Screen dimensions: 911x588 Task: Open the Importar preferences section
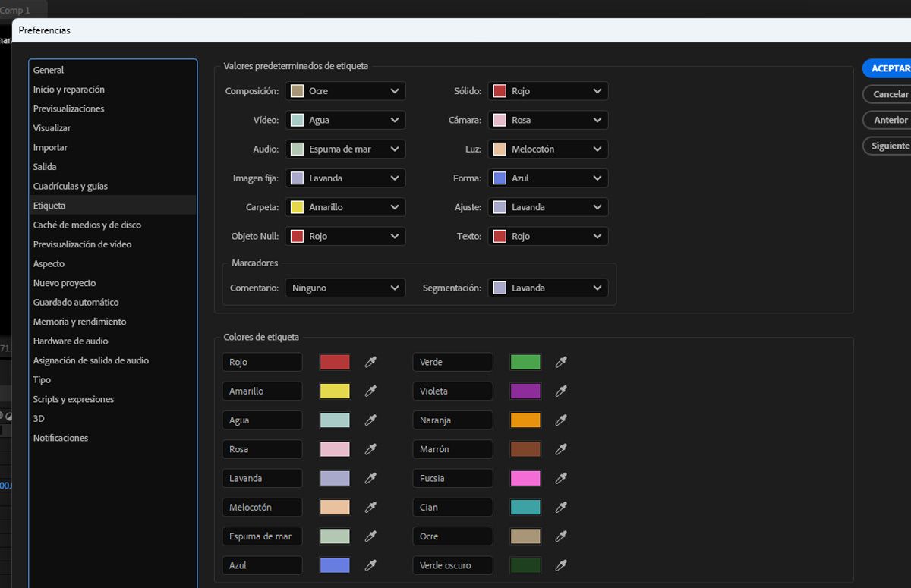pos(113,147)
